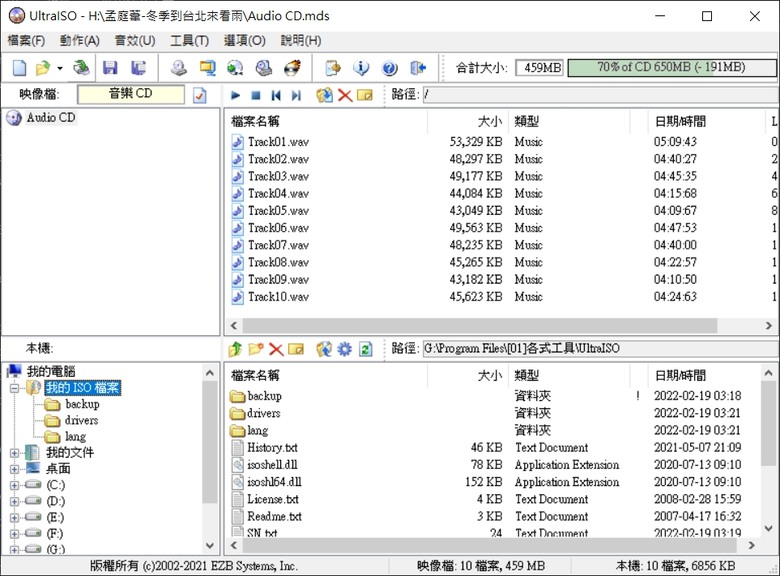The height and width of the screenshot is (576, 780).
Task: Click the rename icon in local toolbar
Action: (x=296, y=349)
